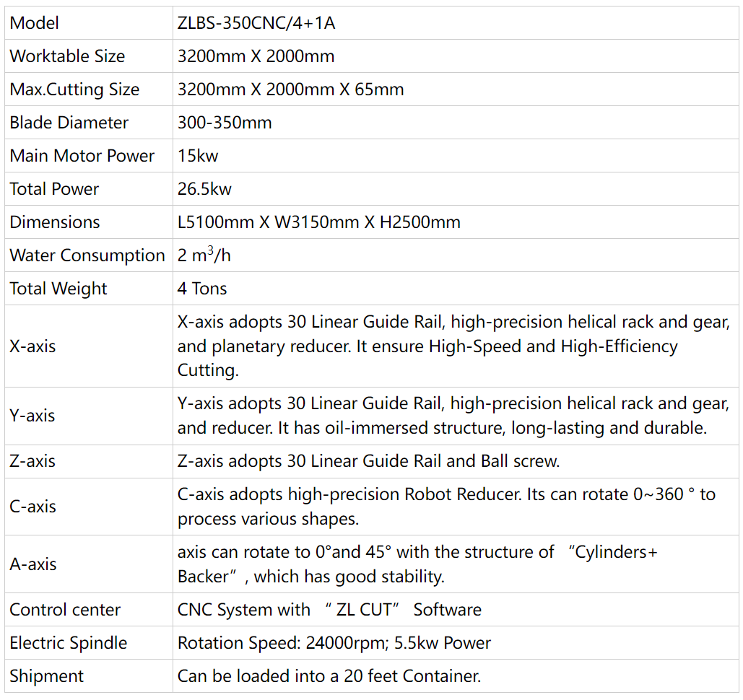Select the 15kw motor power value
The width and height of the screenshot is (743, 700).
(198, 155)
